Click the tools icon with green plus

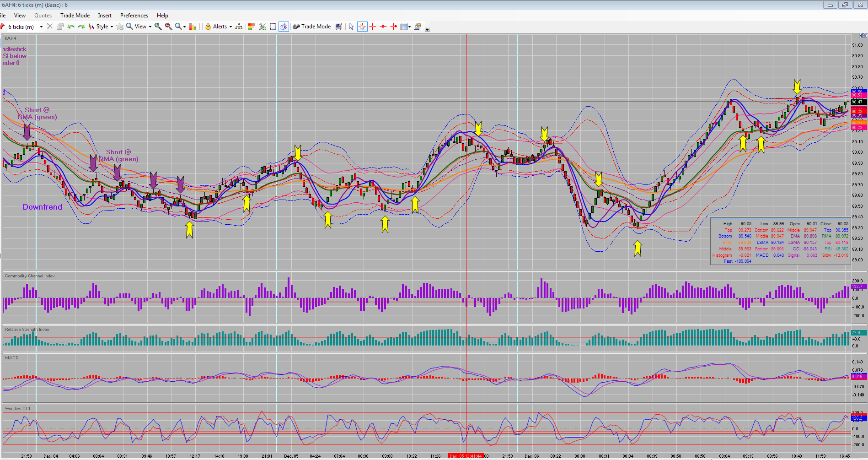(x=263, y=27)
